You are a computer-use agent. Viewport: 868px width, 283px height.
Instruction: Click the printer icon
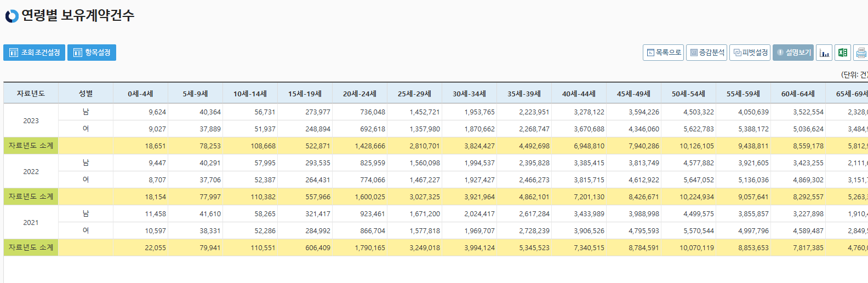point(861,53)
